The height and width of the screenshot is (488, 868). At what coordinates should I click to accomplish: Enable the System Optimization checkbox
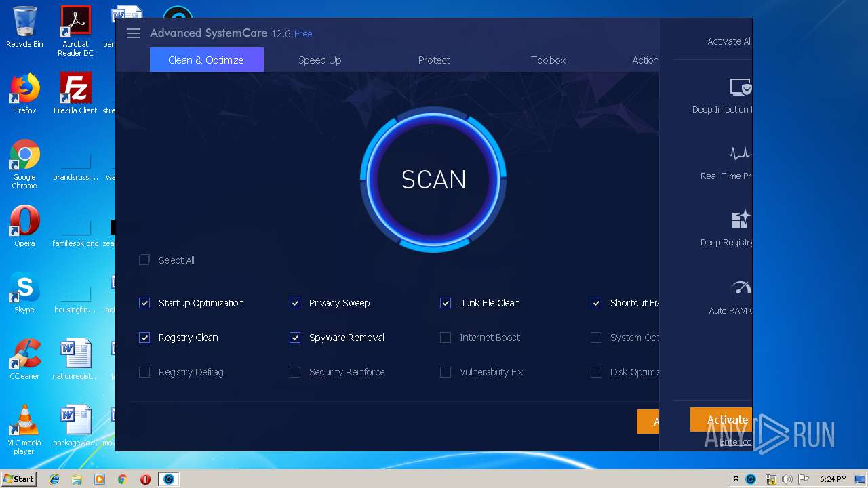pos(596,338)
